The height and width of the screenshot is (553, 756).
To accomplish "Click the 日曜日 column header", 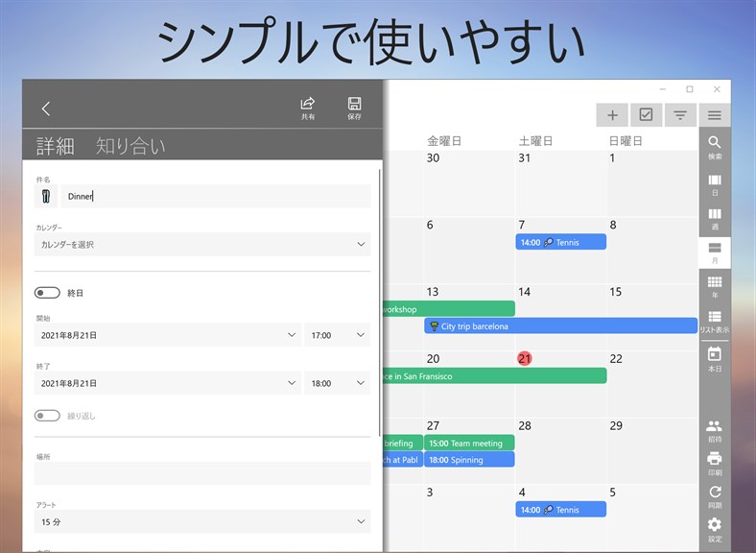I will [626, 141].
